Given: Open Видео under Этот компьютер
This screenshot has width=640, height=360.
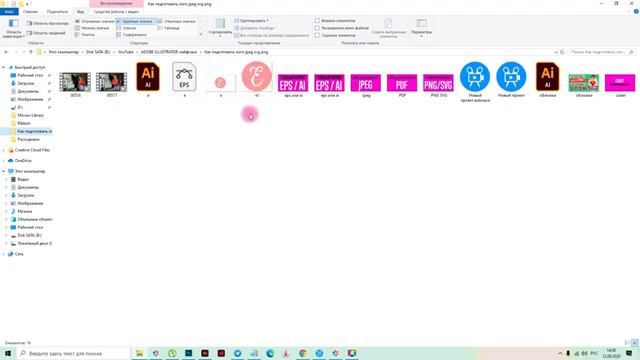Looking at the screenshot, I should click(x=23, y=180).
